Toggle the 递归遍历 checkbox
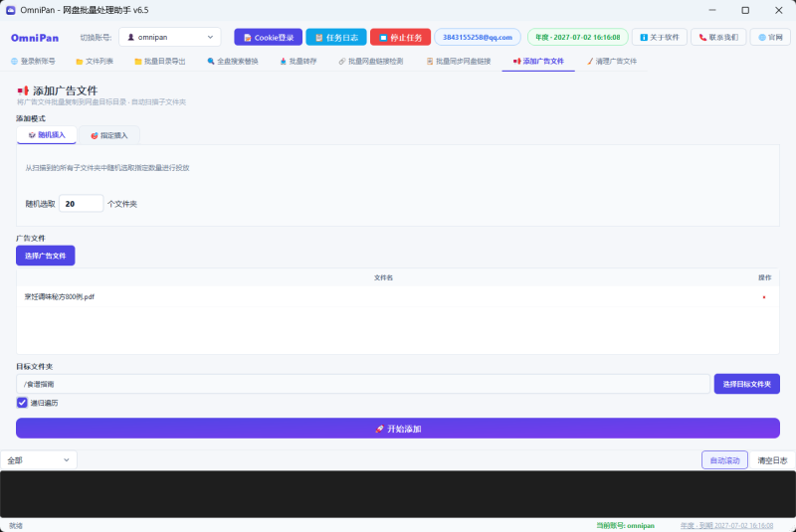Viewport: 796px width, 532px height. (22, 403)
